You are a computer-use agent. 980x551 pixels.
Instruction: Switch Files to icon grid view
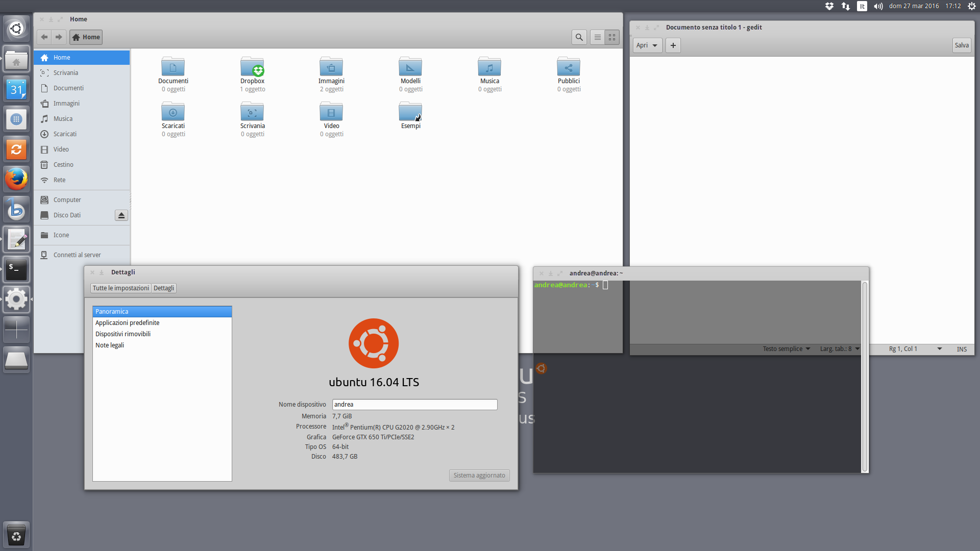[612, 37]
